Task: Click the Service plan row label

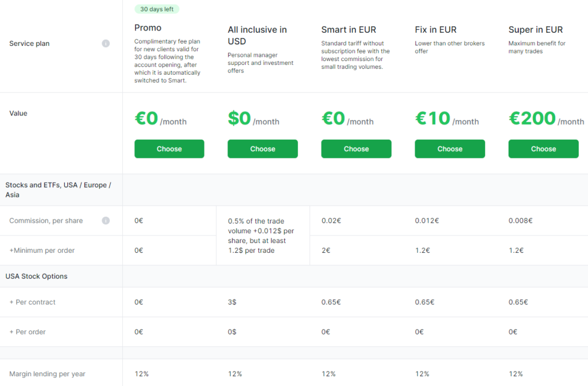Action: (29, 43)
